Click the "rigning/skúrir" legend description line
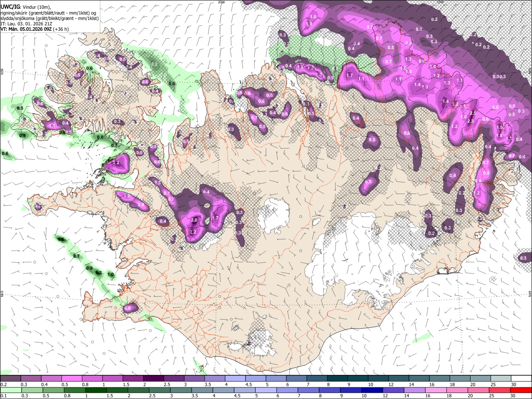532x399 pixels. pos(48,13)
